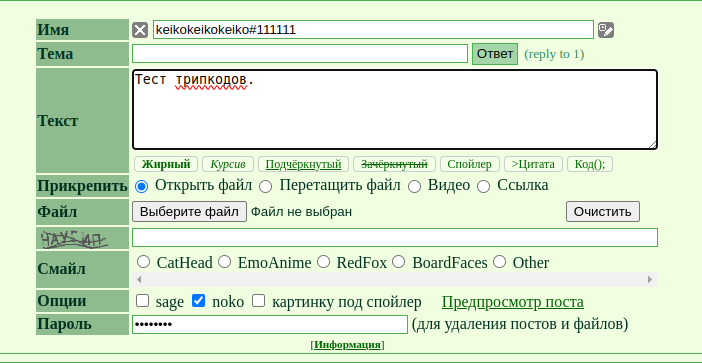Click Очистить button to clear file
702x363 pixels.
point(603,212)
